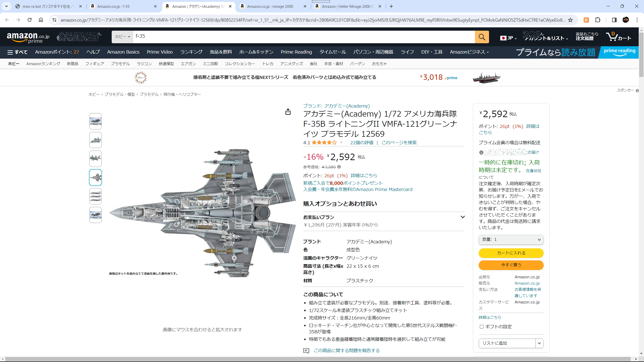
Task: Open the 22個の評価 reviews link
Action: pyautogui.click(x=361, y=143)
